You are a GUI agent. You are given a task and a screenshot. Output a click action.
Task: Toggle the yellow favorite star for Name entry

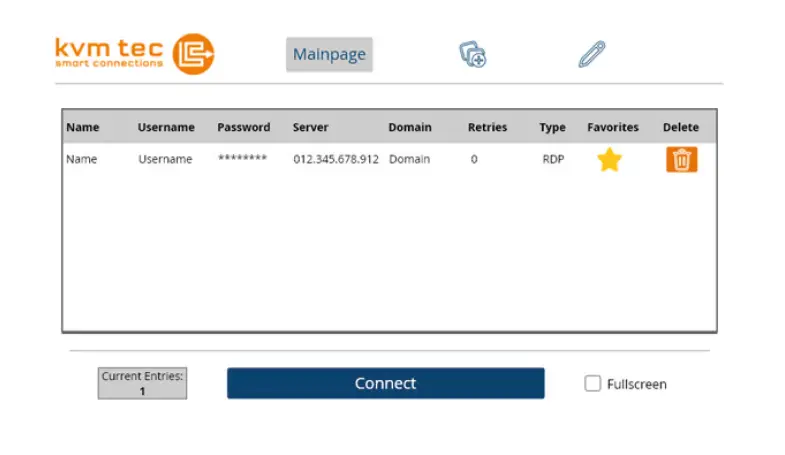click(609, 160)
